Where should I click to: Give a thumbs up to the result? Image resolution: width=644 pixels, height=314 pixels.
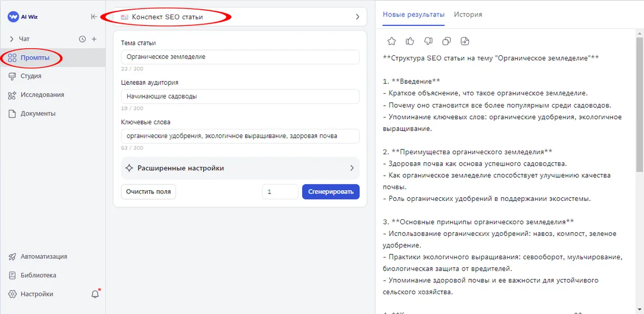tap(409, 41)
